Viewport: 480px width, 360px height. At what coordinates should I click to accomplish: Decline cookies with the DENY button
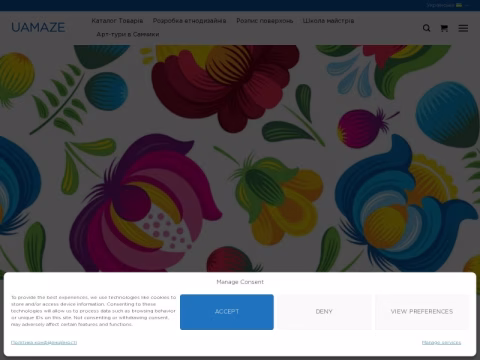click(324, 312)
